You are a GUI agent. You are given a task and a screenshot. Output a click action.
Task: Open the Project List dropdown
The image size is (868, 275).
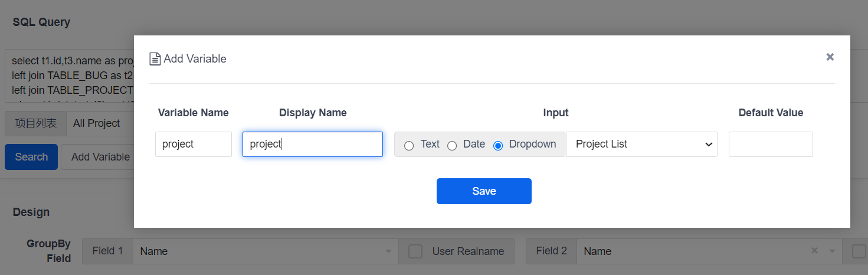tap(641, 144)
